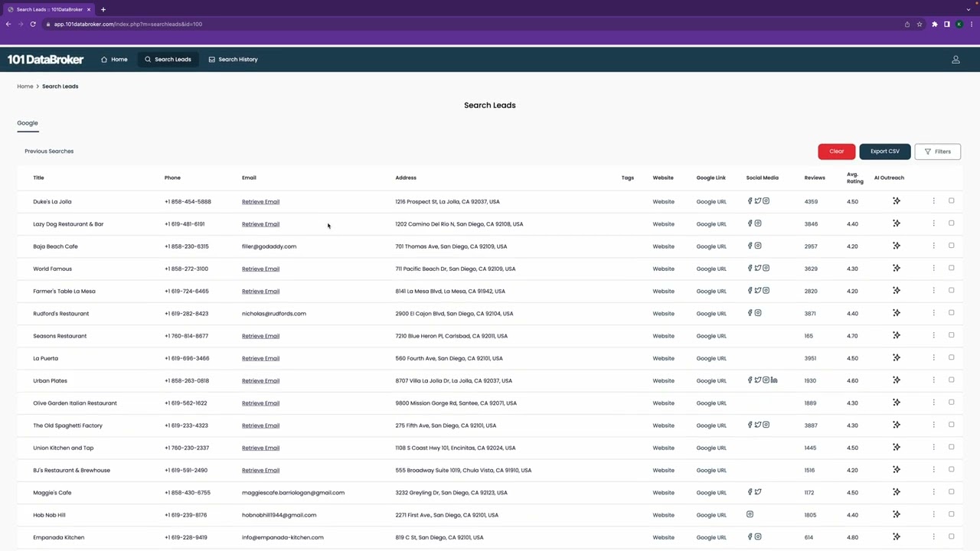980x551 pixels.
Task: Select checkbox for Duke's La Jolla
Action: (x=952, y=201)
